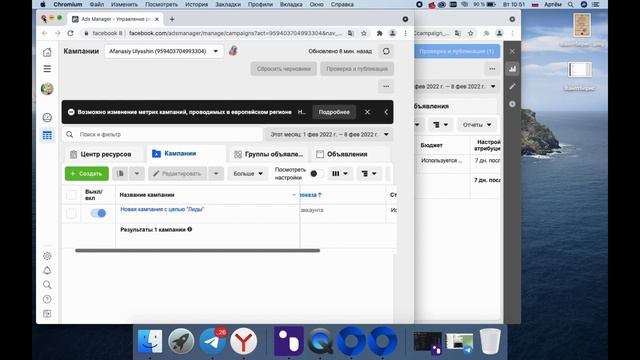This screenshot has height=360, width=640.
Task: Open the Chromium extensions puzzle icon
Action: 380,33
